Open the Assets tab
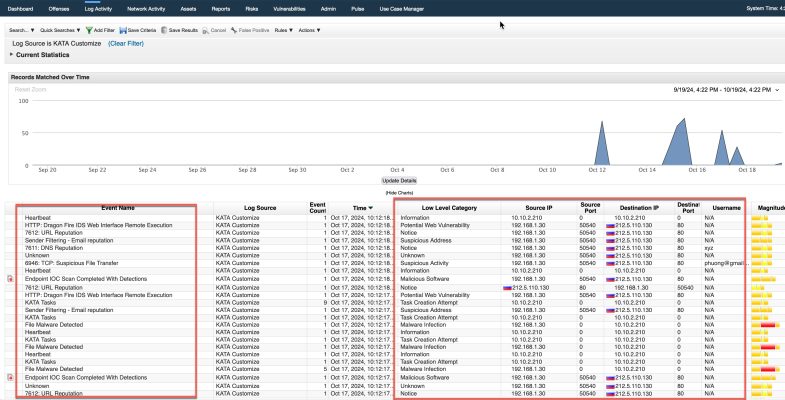 188,9
